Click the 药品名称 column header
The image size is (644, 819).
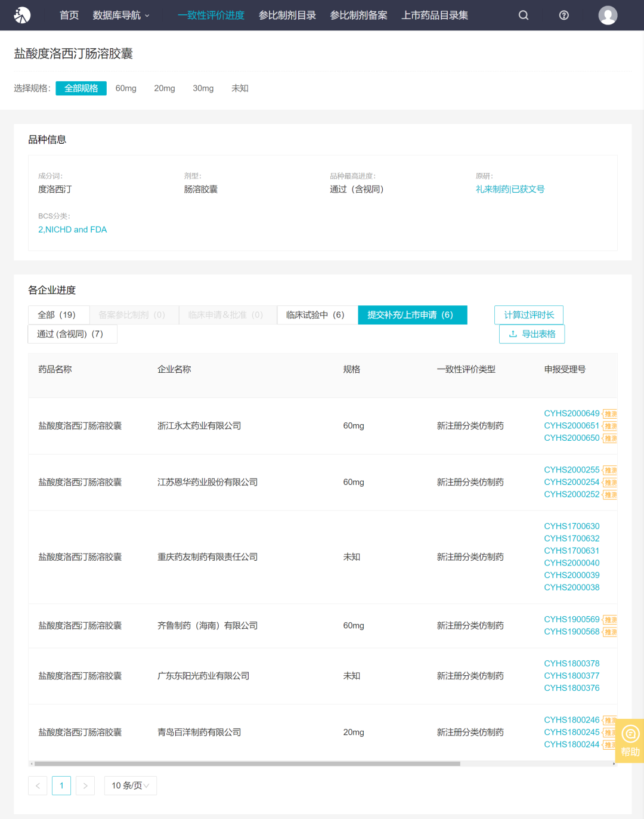tap(55, 369)
